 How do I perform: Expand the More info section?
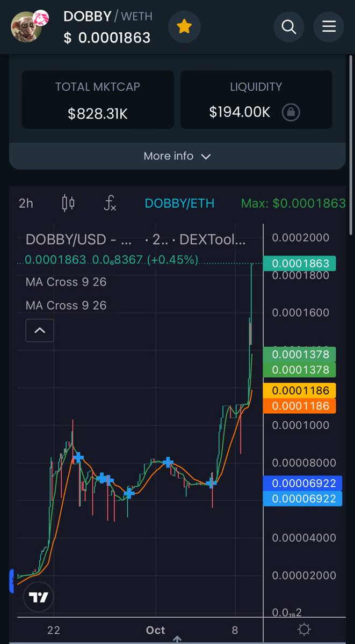click(x=177, y=156)
